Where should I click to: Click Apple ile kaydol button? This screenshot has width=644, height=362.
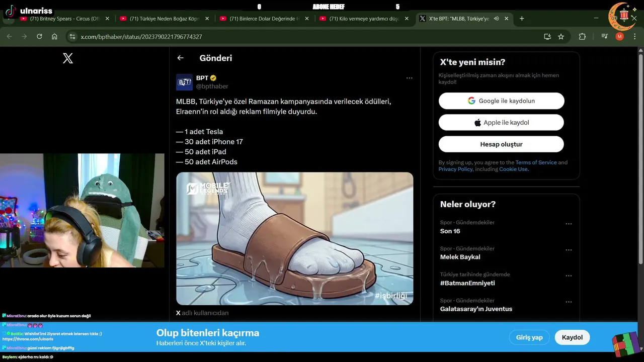(501, 122)
